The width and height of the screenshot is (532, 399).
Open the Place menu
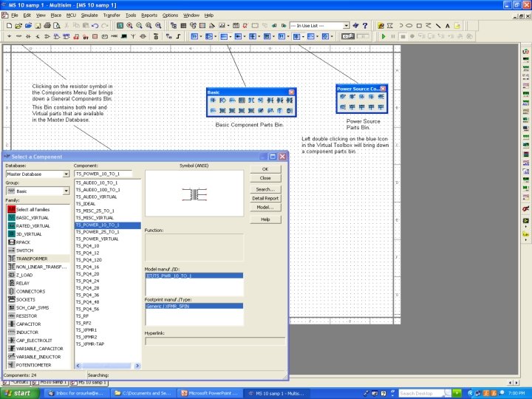pos(56,16)
